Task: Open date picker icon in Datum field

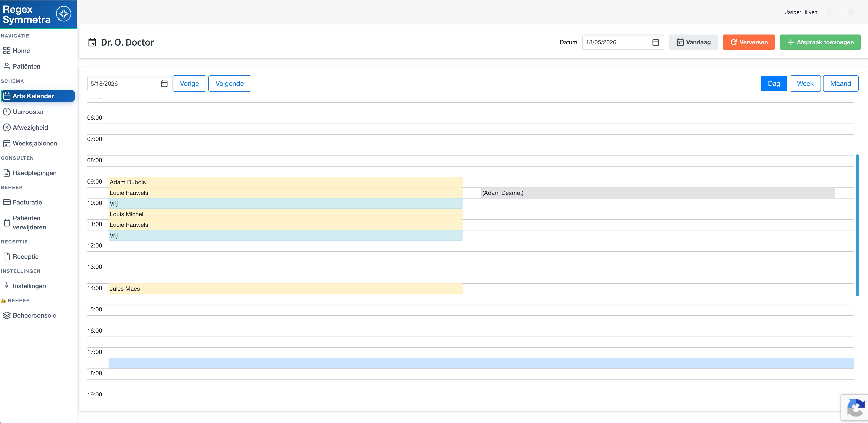Action: (655, 42)
